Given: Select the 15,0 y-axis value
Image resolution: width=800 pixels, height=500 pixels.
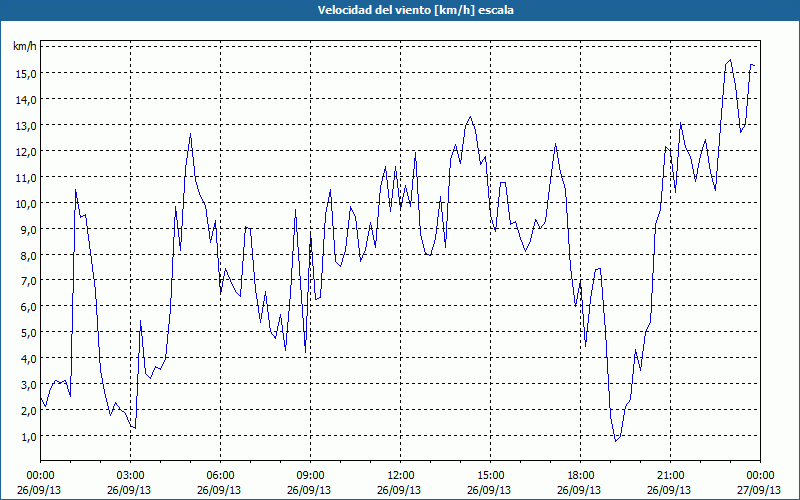Looking at the screenshot, I should (26, 74).
